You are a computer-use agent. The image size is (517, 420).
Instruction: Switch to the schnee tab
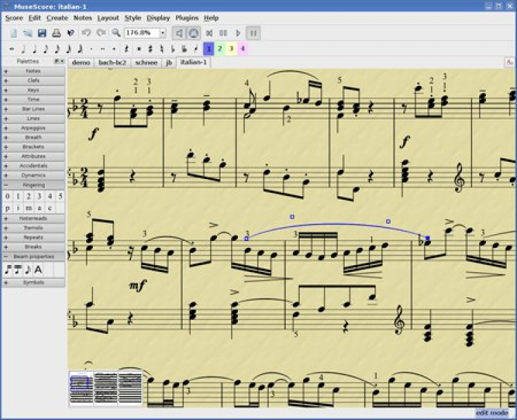coord(146,62)
